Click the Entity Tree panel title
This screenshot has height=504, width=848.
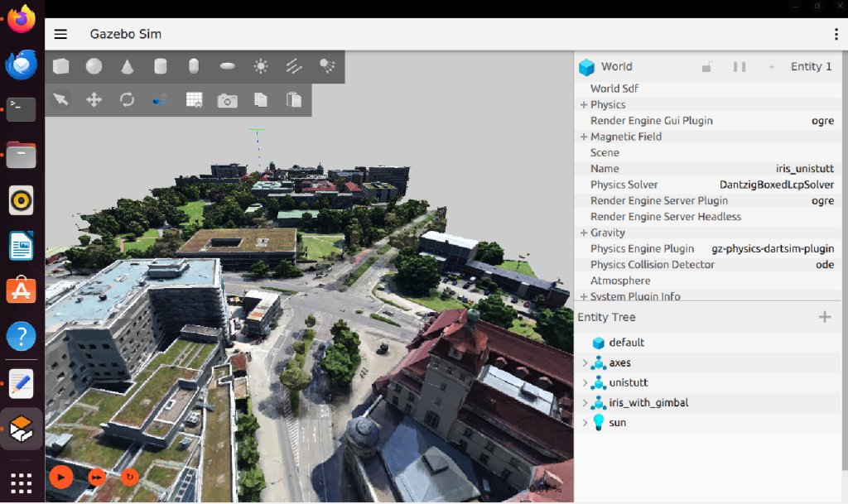pos(606,317)
